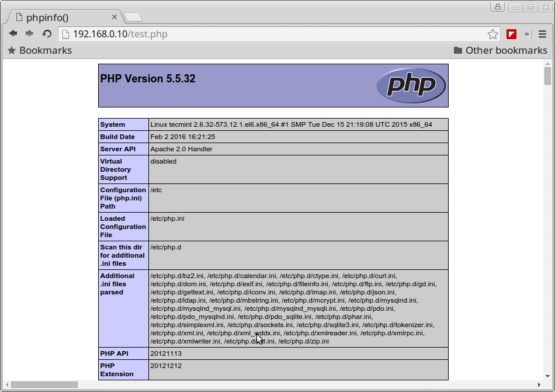Reload the phpinfo page

coord(47,34)
